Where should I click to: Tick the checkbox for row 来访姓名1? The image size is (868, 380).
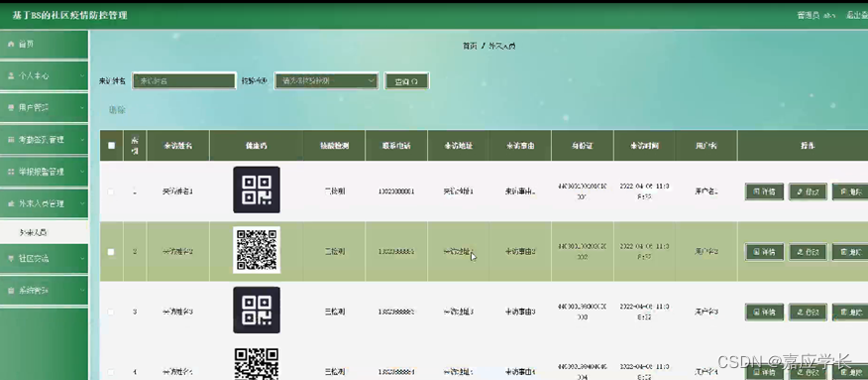coord(111,191)
